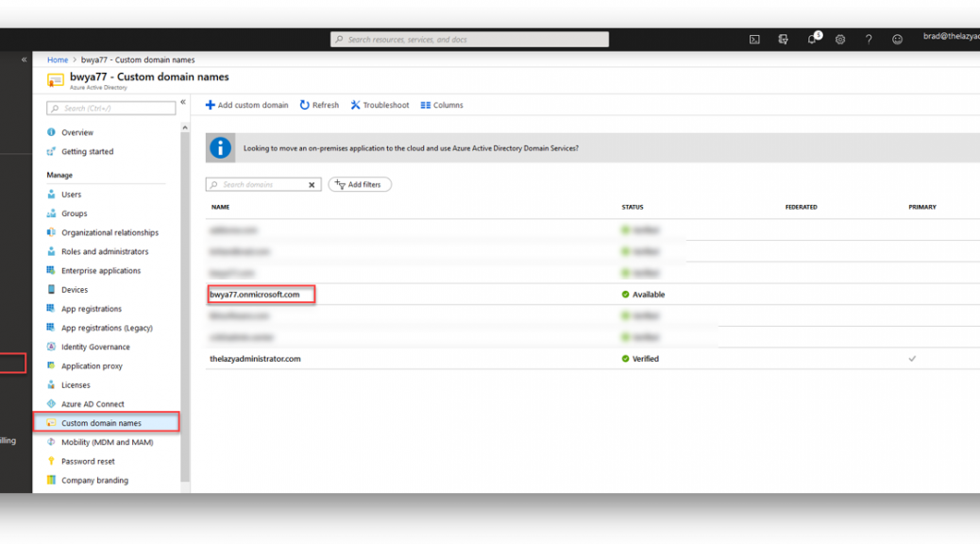Open the notifications bell icon
Viewport: 980px width, 544px height.
click(812, 40)
